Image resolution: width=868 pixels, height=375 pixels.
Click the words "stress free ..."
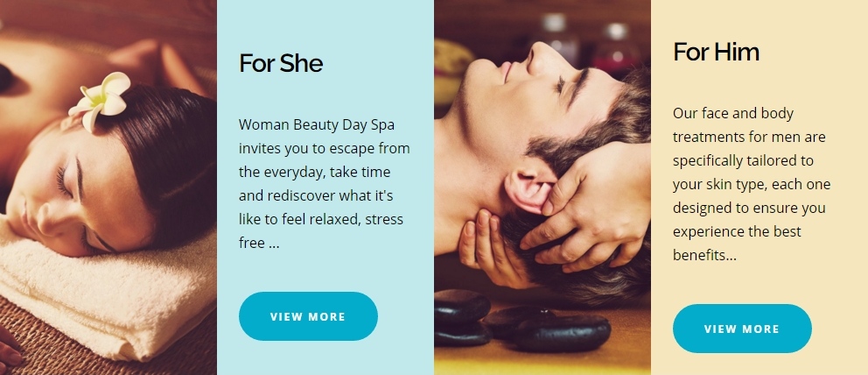point(321,231)
